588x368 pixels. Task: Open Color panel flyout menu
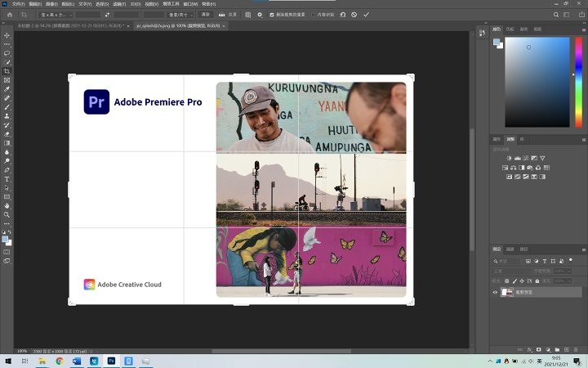click(x=583, y=29)
